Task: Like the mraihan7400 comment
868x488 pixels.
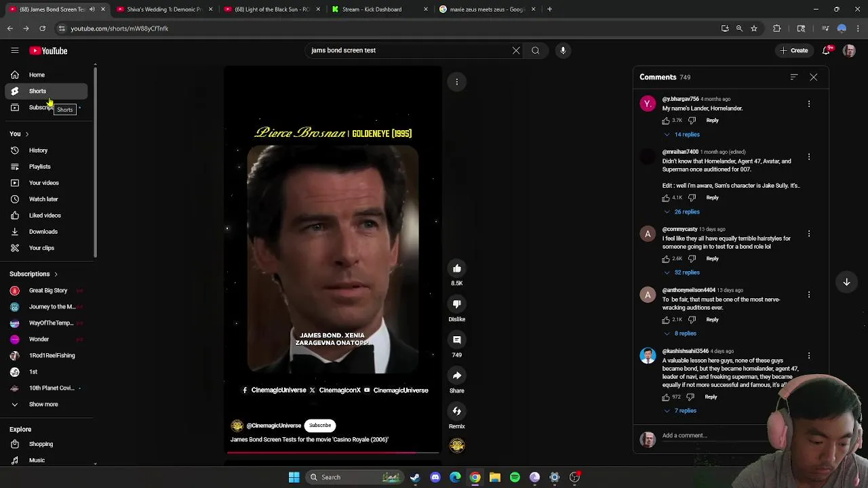Action: point(666,198)
